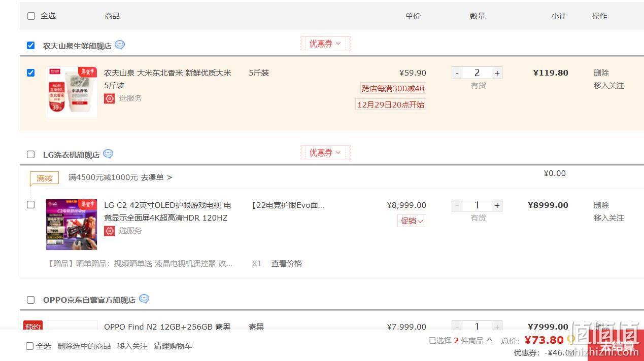Uncheck the 农夫山泉生鲜旗舰店 store checkbox
The height and width of the screenshot is (361, 644).
(x=31, y=45)
